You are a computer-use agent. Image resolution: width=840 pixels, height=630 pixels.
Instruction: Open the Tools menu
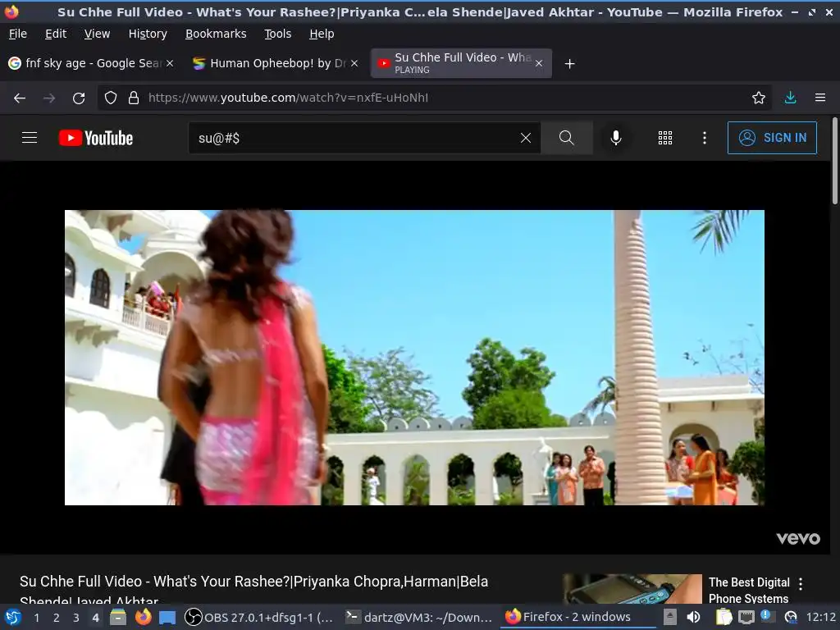point(277,34)
